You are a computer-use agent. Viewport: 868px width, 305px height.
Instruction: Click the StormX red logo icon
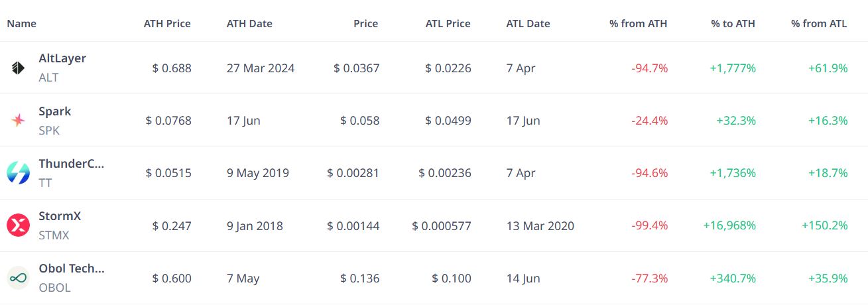click(18, 225)
